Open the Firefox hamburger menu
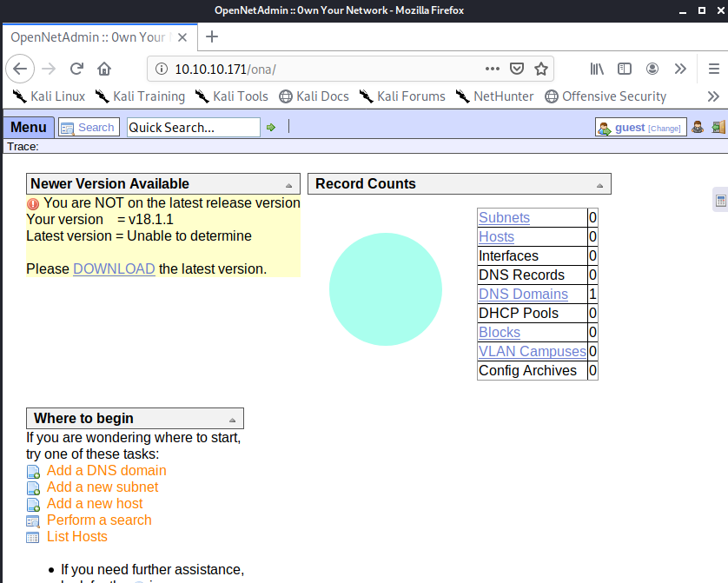Viewport: 728px width, 583px height. (x=713, y=69)
